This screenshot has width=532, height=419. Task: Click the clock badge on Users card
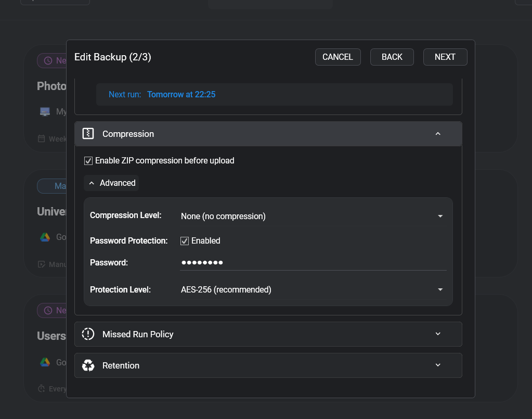coord(52,310)
